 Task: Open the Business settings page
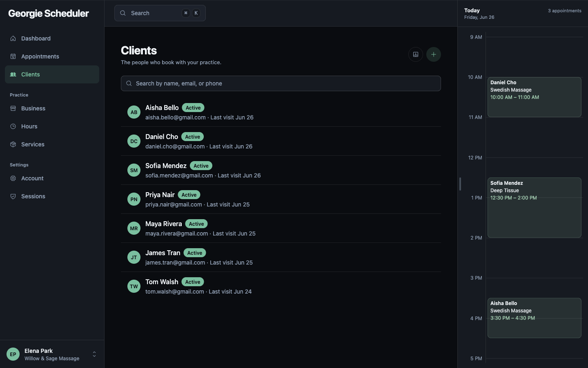tap(52, 108)
